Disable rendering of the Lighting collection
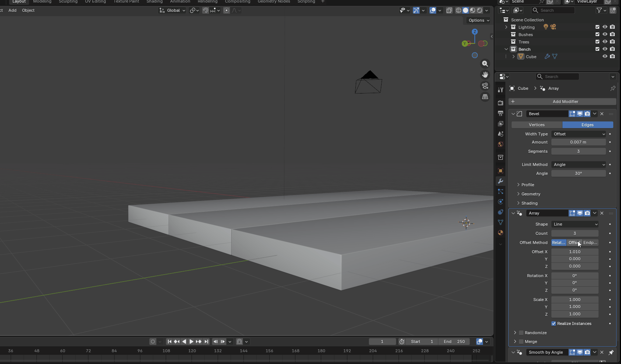This screenshot has width=621, height=364. (x=612, y=27)
